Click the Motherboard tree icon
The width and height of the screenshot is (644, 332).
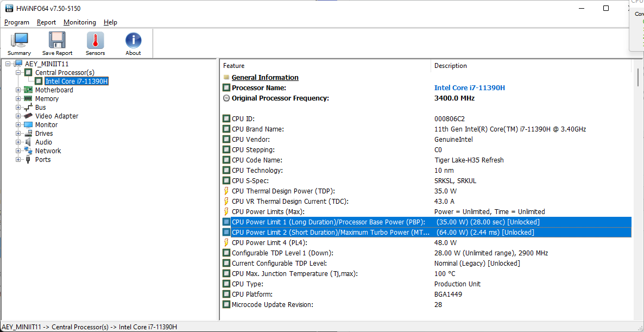(x=29, y=90)
